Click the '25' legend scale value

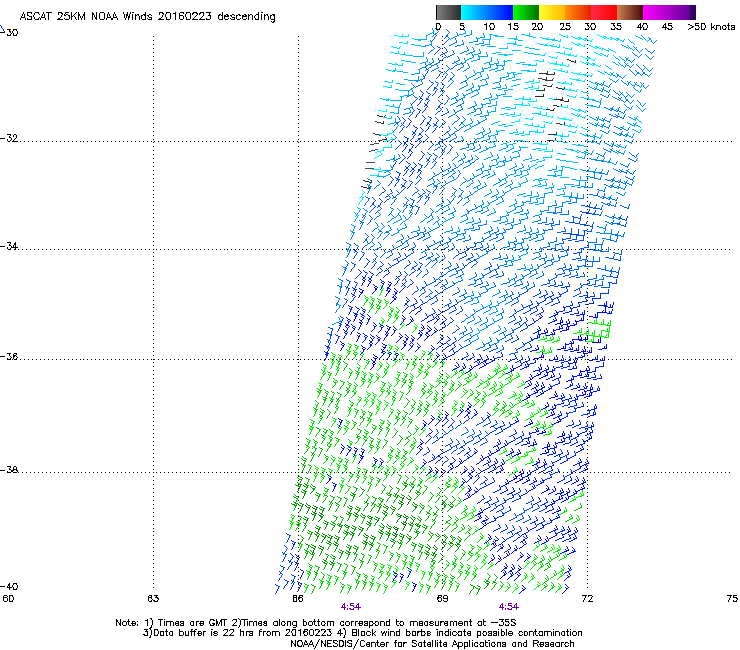click(x=565, y=27)
